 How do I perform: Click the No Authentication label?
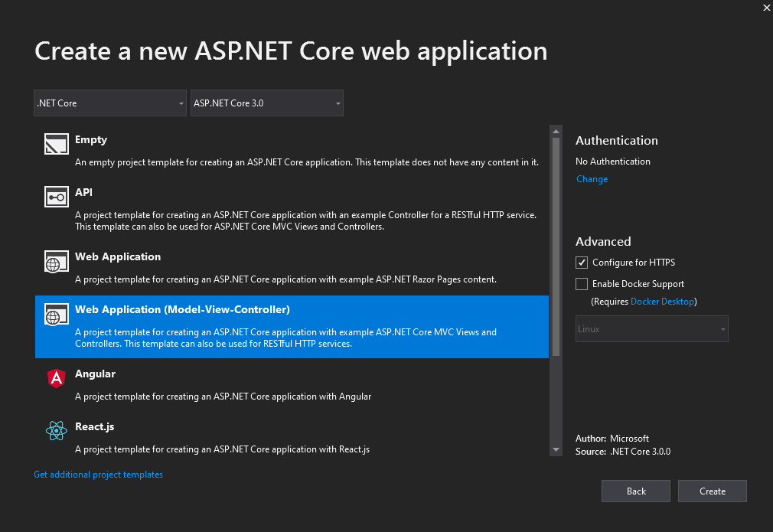[x=613, y=162]
